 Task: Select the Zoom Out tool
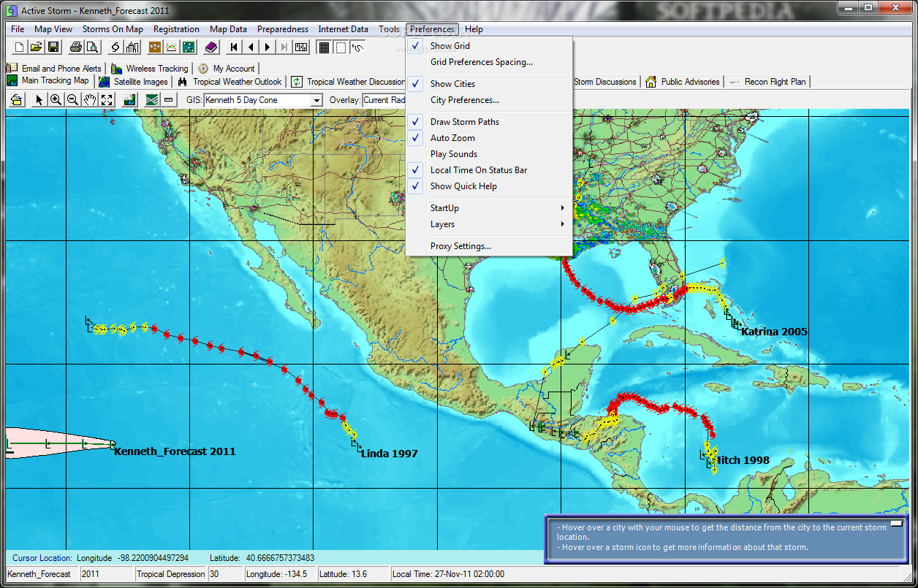(72, 100)
